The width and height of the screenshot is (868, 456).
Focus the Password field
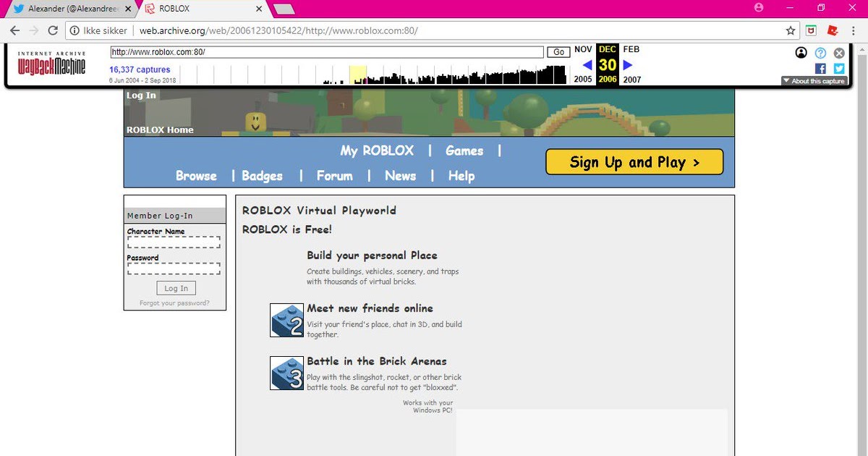point(174,269)
